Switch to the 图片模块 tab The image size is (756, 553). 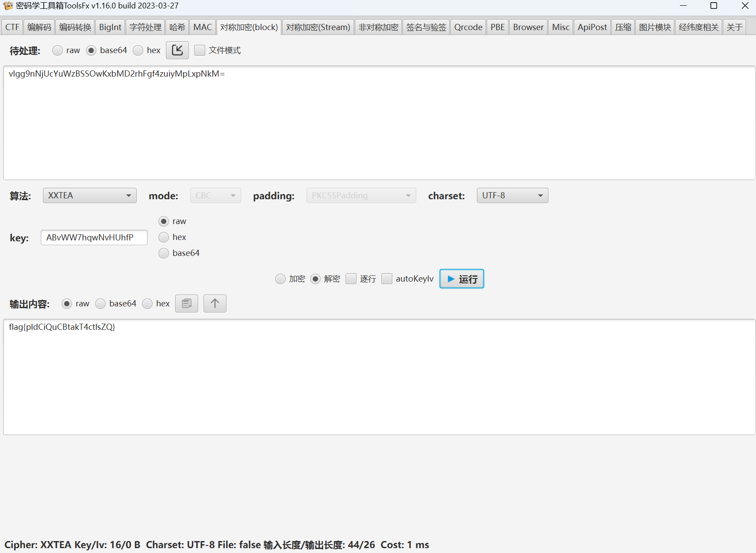click(x=655, y=27)
